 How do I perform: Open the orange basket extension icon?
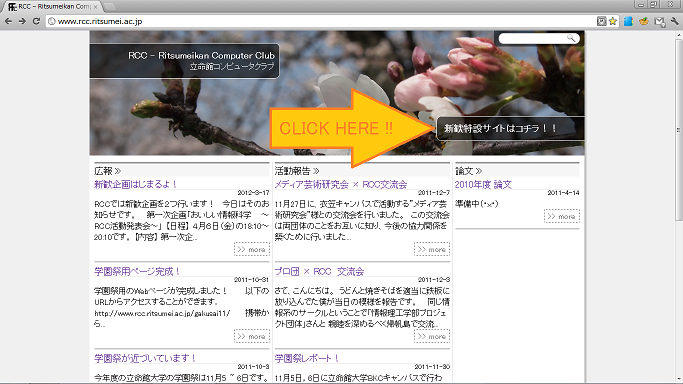tap(644, 21)
